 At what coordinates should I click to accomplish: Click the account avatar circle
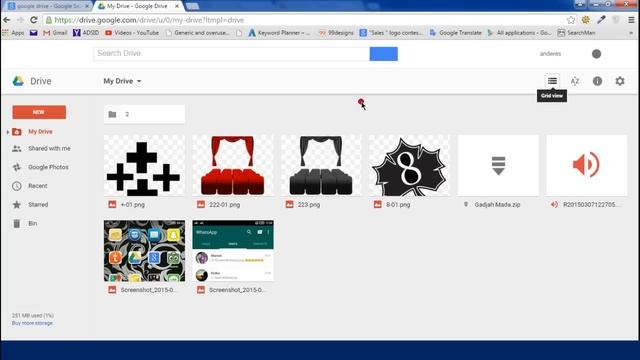tap(596, 54)
